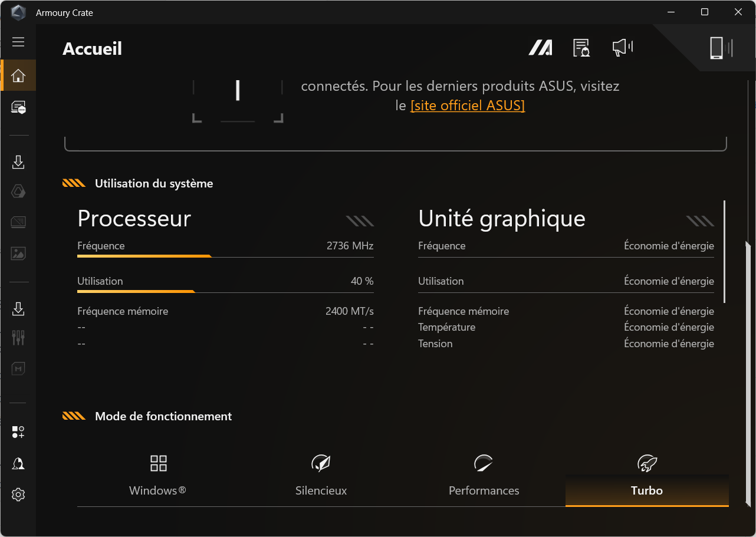Minimize the Armoury Crate window
Screen dimensions: 756x537
tap(671, 12)
